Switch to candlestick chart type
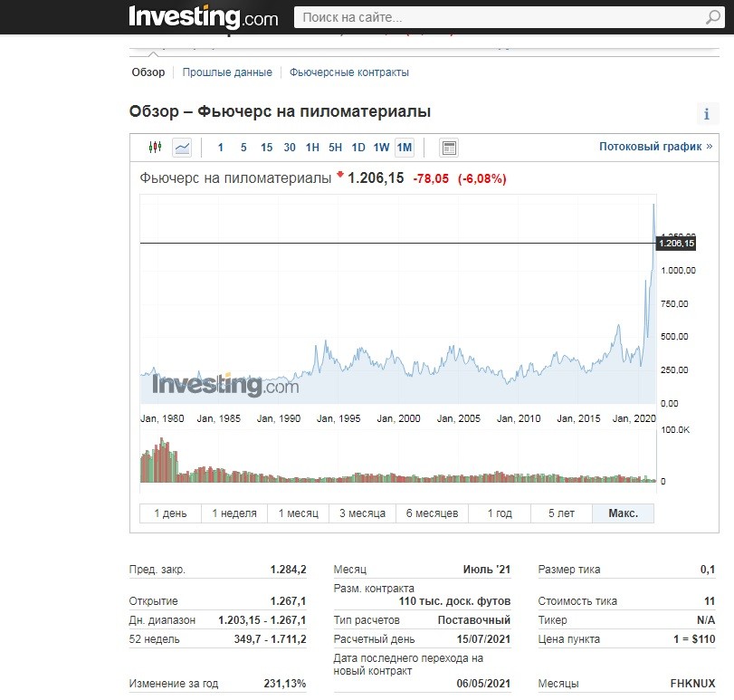The image size is (734, 700). click(155, 147)
